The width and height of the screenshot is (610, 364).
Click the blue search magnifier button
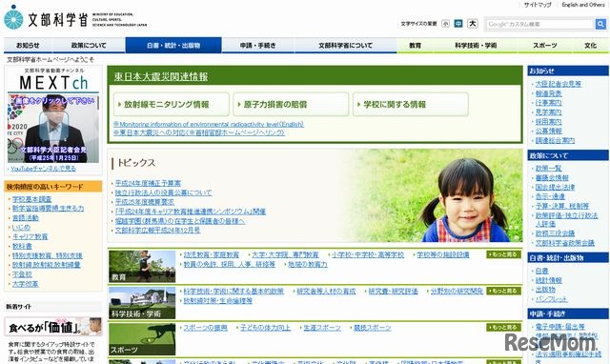[600, 24]
